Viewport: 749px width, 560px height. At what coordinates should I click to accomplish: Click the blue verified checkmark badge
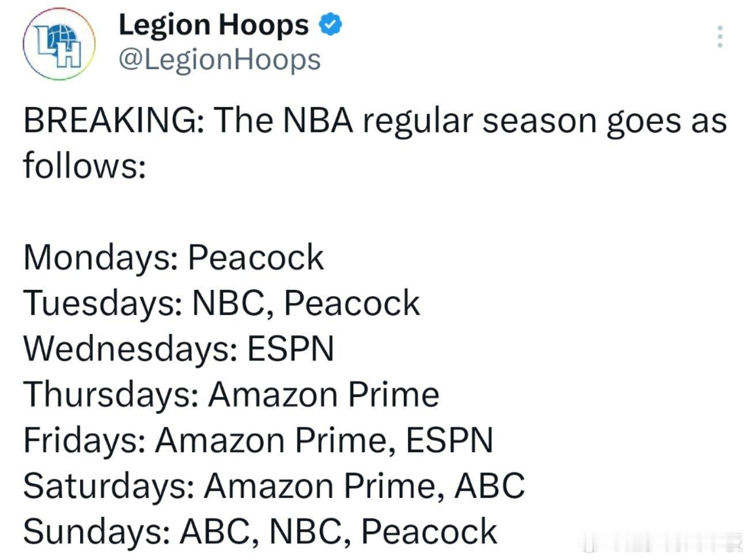330,27
